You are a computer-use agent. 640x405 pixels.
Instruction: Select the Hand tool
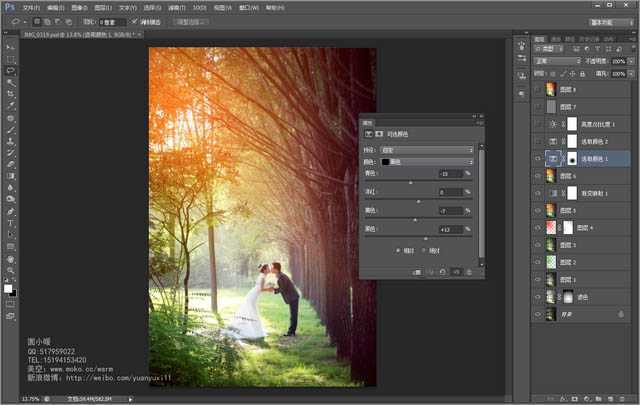(x=11, y=259)
